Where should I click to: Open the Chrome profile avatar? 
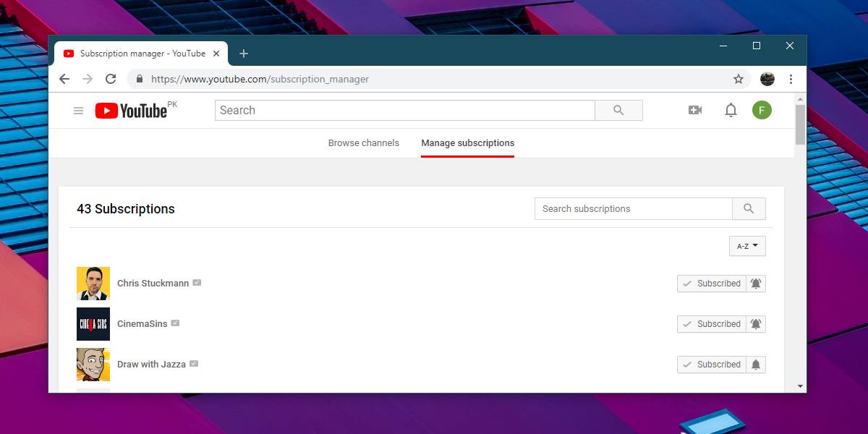pos(767,79)
